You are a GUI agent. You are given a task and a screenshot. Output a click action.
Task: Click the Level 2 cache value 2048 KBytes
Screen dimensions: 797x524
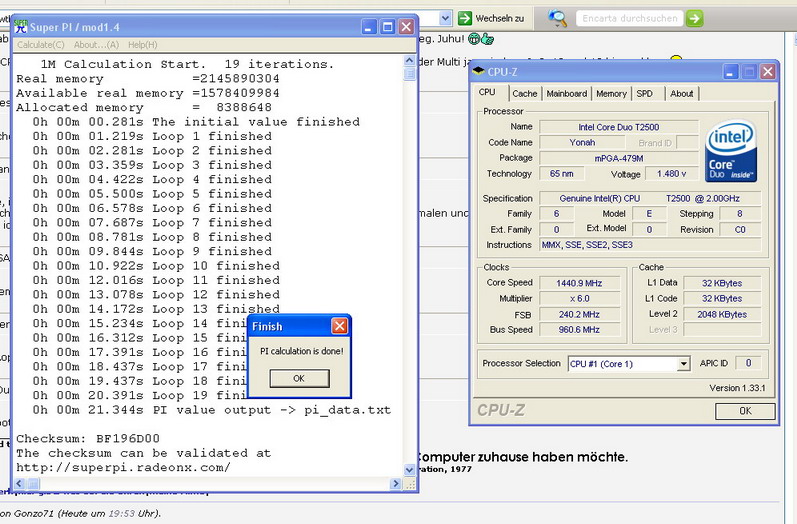[x=722, y=314]
